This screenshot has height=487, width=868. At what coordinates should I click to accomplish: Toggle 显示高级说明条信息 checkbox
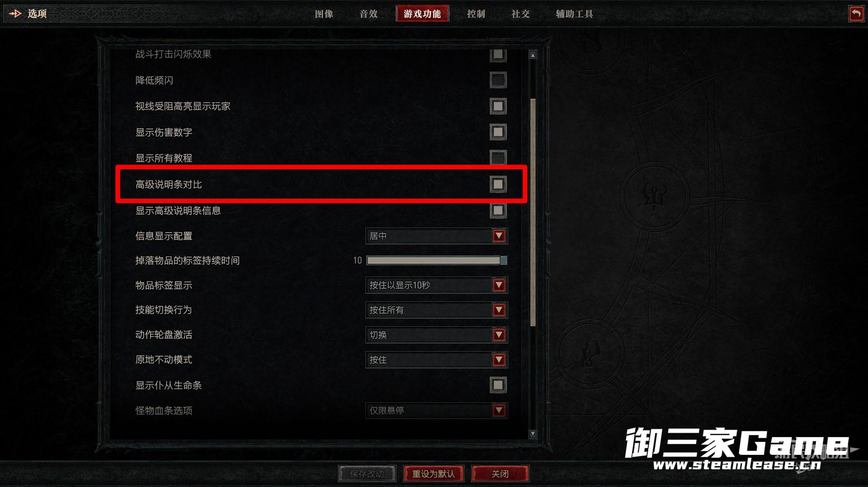coord(498,210)
